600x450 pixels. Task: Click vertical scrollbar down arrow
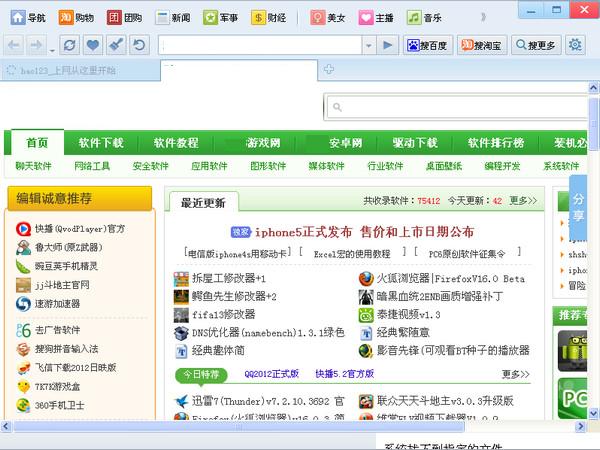(x=593, y=413)
